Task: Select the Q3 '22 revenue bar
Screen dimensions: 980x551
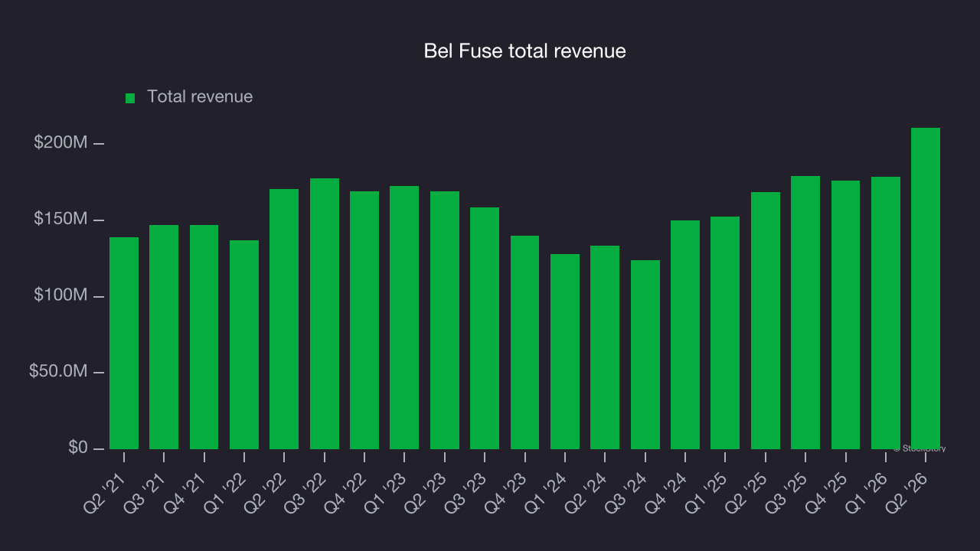Action: (x=325, y=314)
